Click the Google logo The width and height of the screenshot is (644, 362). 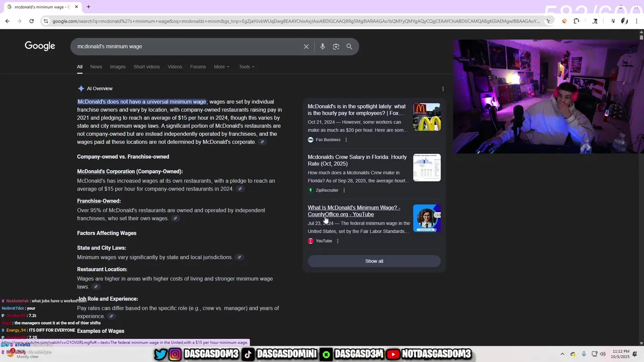(x=40, y=46)
